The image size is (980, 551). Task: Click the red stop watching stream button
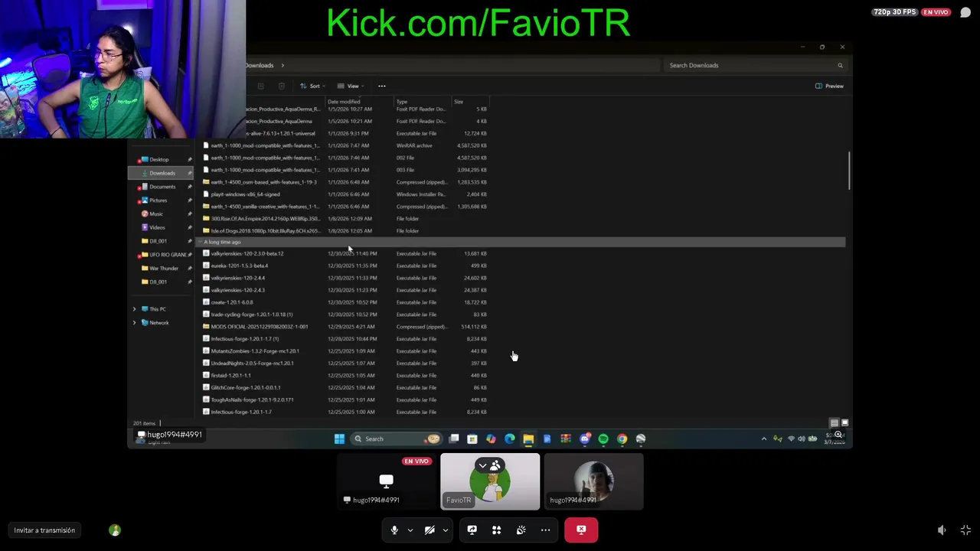point(581,530)
